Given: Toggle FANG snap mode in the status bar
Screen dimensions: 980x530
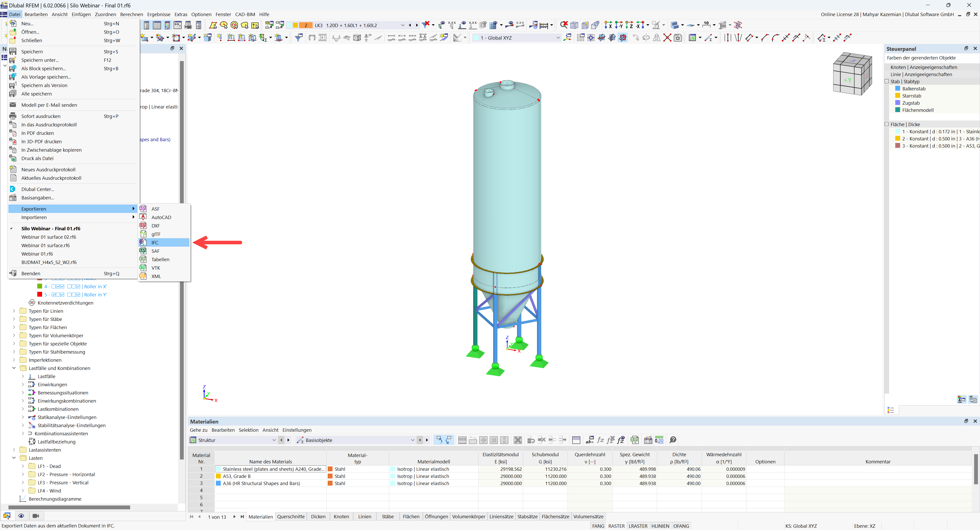Looking at the screenshot, I should 598,526.
